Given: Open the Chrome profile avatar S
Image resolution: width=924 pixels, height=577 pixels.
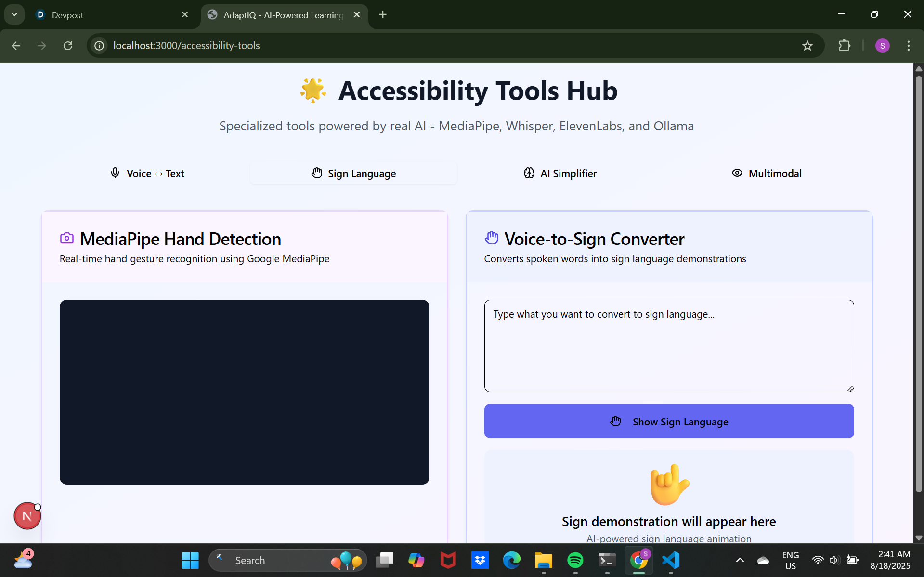Looking at the screenshot, I should click(x=882, y=46).
